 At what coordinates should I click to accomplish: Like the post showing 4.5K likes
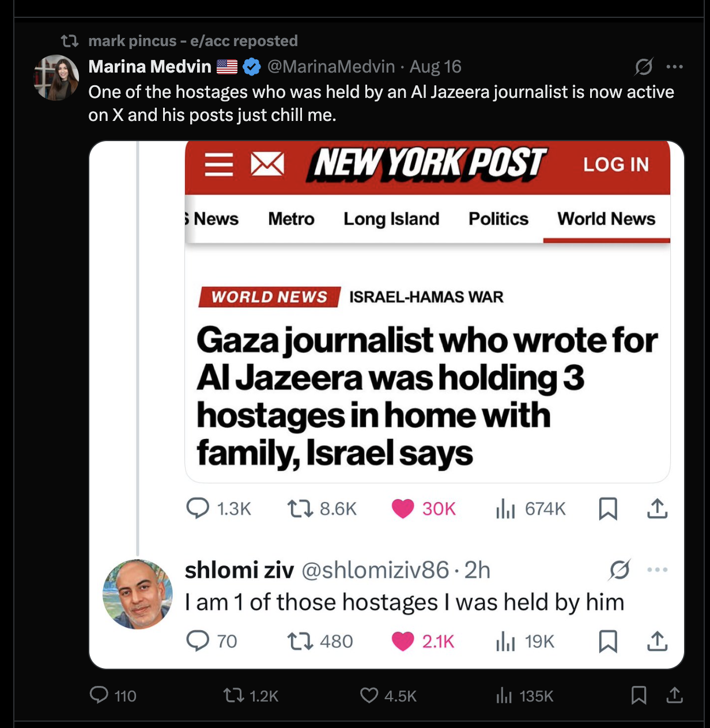(x=388, y=696)
